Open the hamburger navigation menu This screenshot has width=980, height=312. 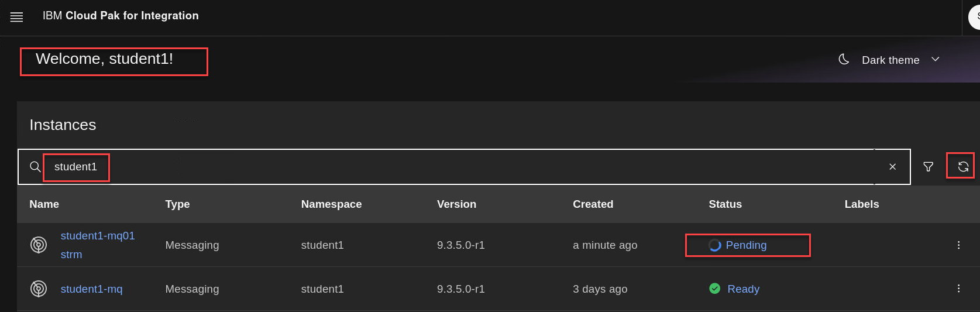(17, 17)
